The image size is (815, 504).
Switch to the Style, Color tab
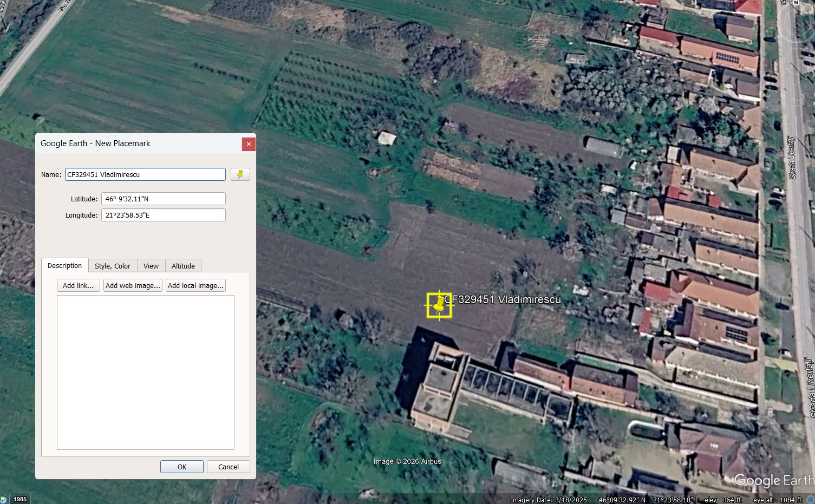coord(112,266)
